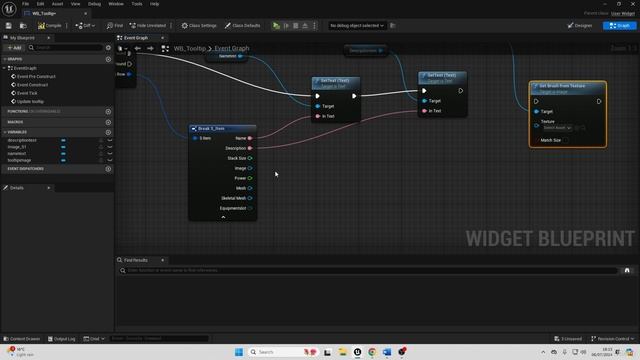Open the graph bookmarks dropdown icon
640x360 pixels.
(x=122, y=49)
